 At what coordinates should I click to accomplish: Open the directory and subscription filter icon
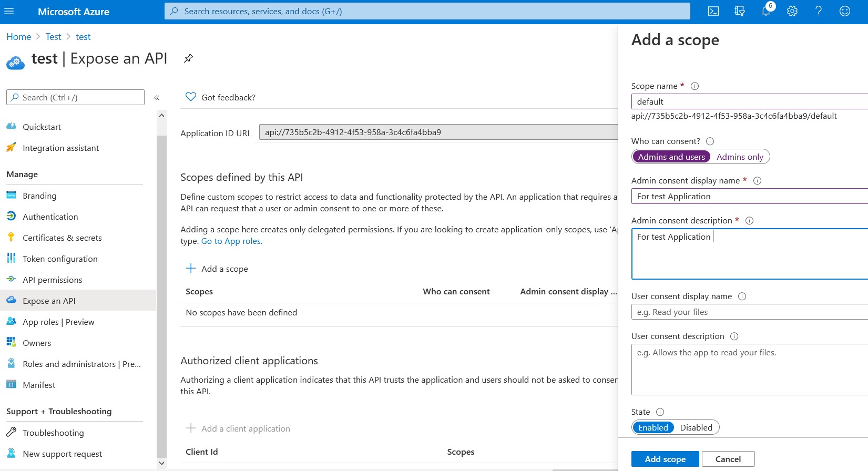click(x=740, y=11)
